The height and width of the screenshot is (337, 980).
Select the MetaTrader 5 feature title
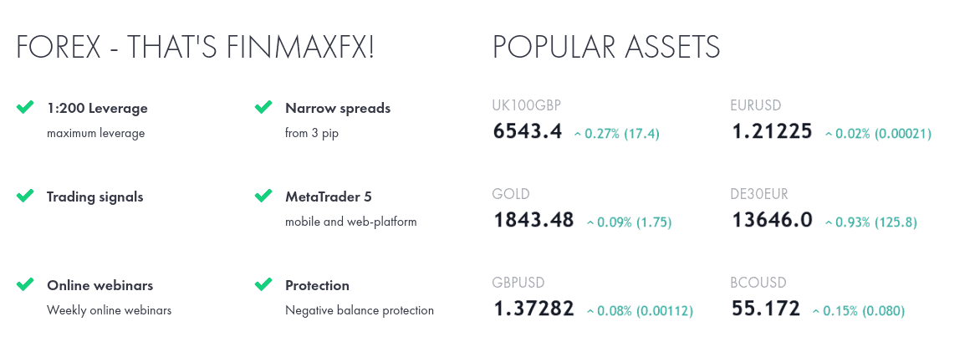click(328, 197)
